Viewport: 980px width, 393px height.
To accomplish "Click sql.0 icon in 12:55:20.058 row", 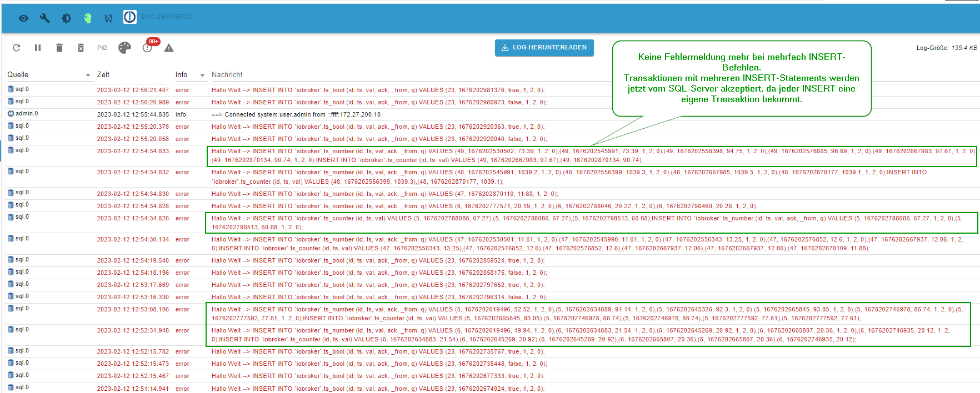I will 11,138.
